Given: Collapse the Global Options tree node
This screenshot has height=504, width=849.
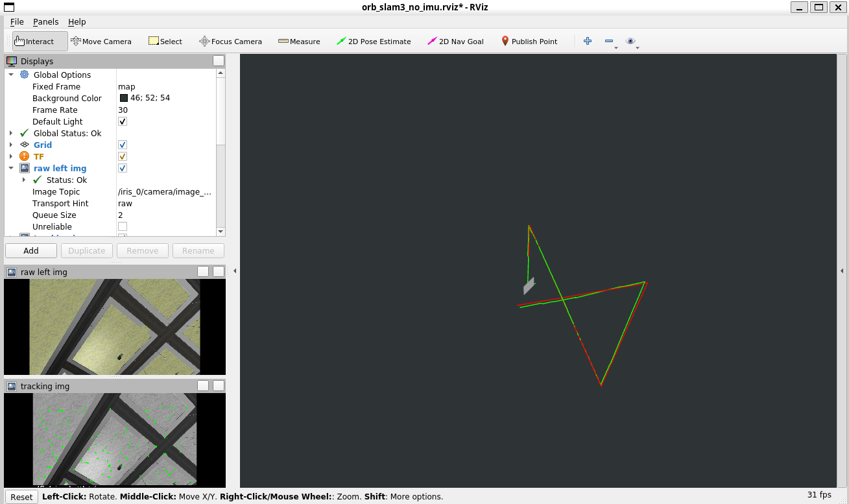Looking at the screenshot, I should coord(11,75).
